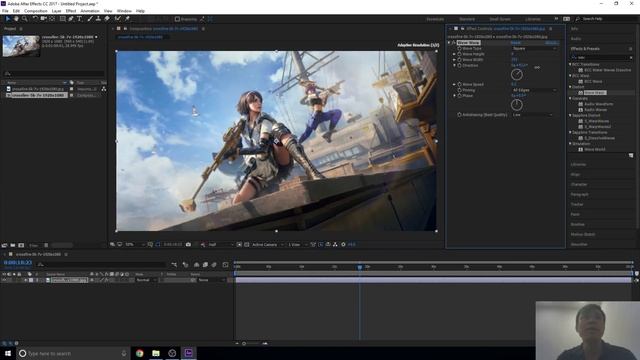This screenshot has height=360, width=640.
Task: Toggle the Snapping checkbox in toolbar
Action: (x=177, y=19)
